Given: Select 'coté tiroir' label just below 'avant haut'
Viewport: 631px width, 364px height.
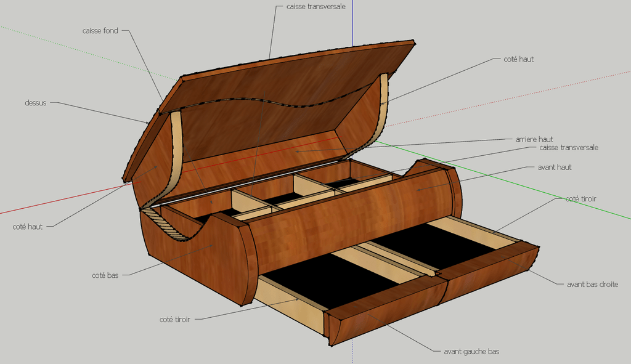Looking at the screenshot, I should point(580,198).
